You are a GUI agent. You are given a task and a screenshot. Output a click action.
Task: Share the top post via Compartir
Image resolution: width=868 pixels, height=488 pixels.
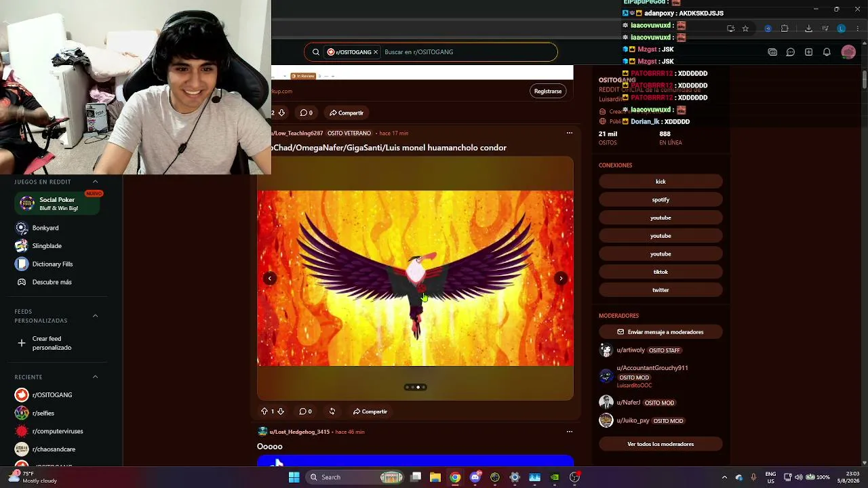347,113
